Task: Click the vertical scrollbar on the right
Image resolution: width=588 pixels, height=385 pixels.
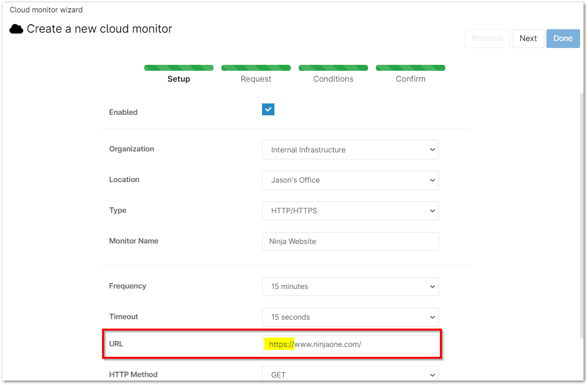Action: [582, 215]
